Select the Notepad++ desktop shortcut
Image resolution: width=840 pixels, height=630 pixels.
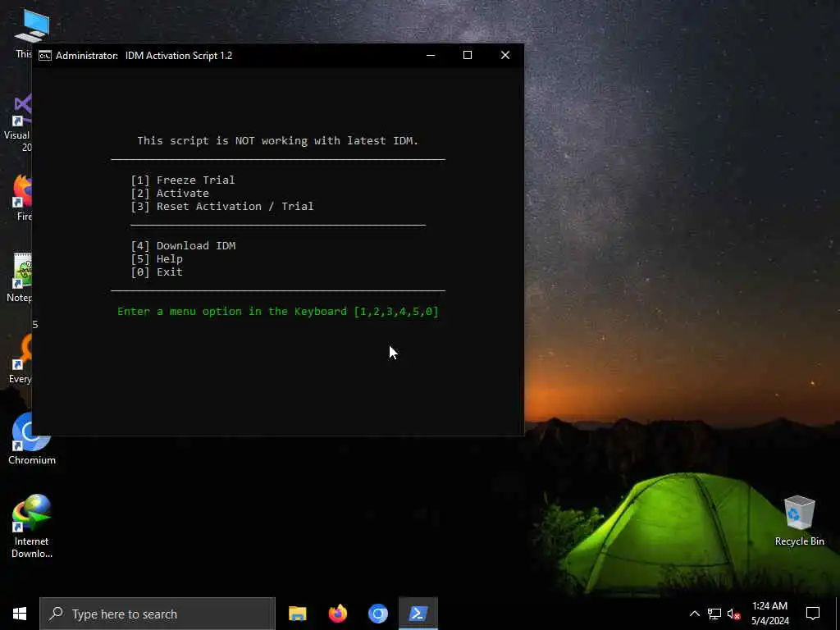(21, 277)
